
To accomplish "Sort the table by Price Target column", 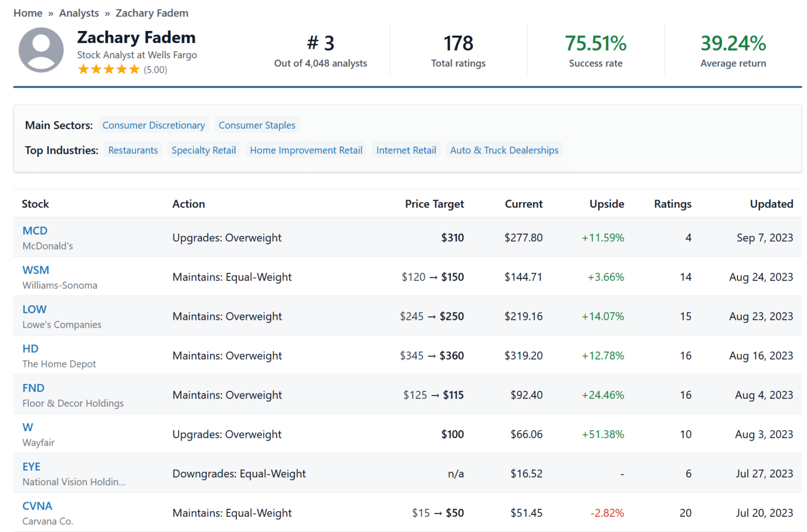I will pyautogui.click(x=434, y=204).
